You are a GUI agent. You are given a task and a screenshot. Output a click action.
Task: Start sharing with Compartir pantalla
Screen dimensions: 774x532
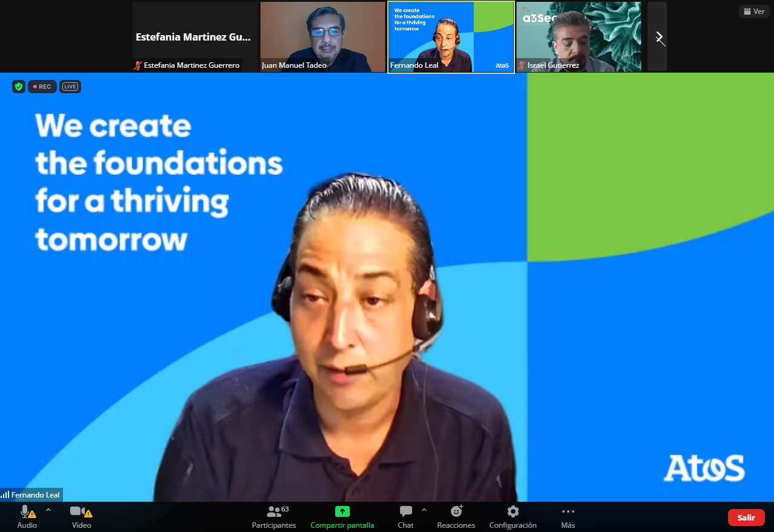click(x=343, y=516)
